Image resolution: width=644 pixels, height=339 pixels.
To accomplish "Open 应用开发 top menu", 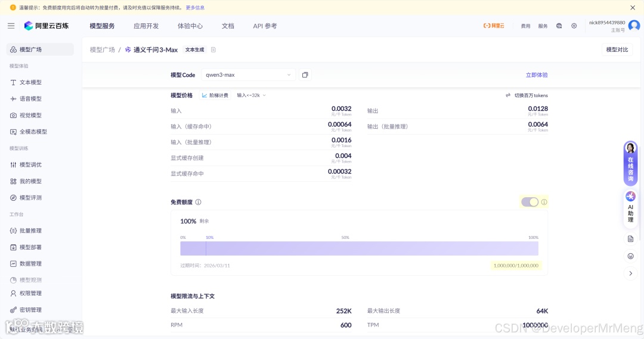I will point(146,26).
